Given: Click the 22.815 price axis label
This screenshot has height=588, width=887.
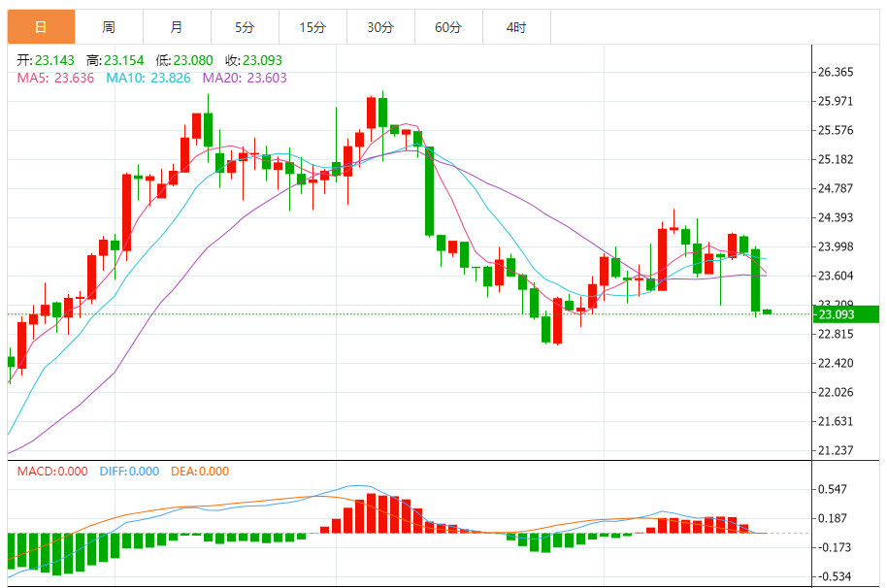Looking at the screenshot, I should (836, 334).
